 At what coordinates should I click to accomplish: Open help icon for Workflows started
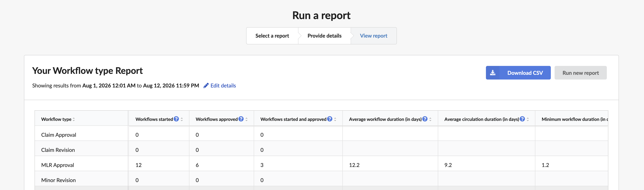point(176,119)
